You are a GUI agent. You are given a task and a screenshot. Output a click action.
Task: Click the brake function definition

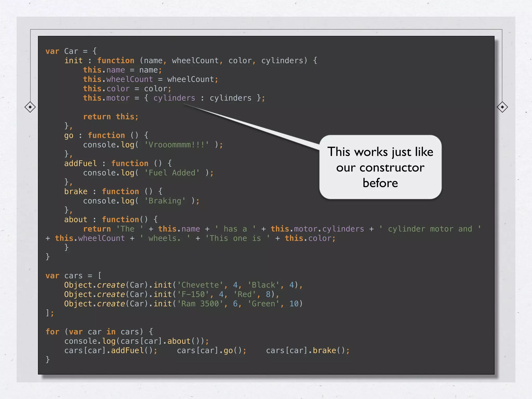[113, 191]
